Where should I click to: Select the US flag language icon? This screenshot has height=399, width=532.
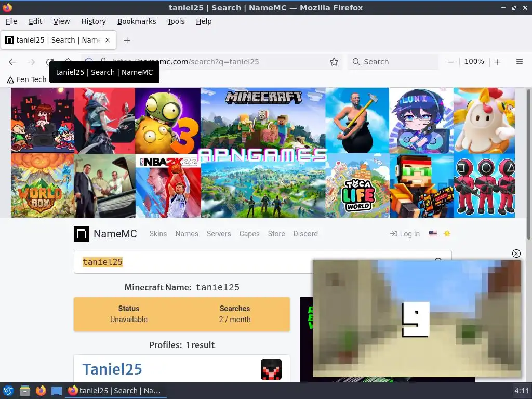tap(433, 233)
